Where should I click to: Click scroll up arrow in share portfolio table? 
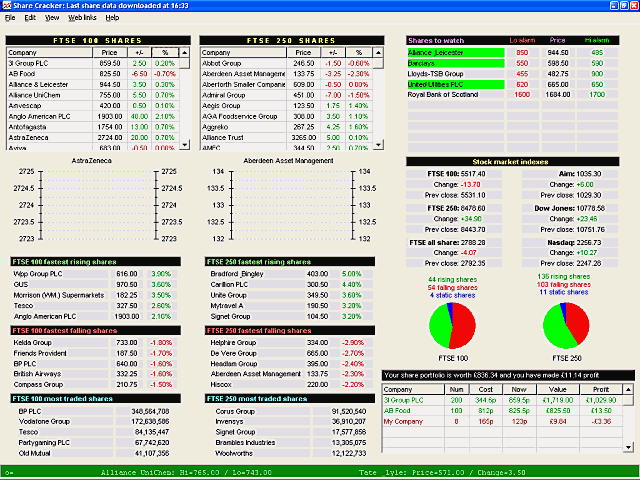(x=629, y=389)
